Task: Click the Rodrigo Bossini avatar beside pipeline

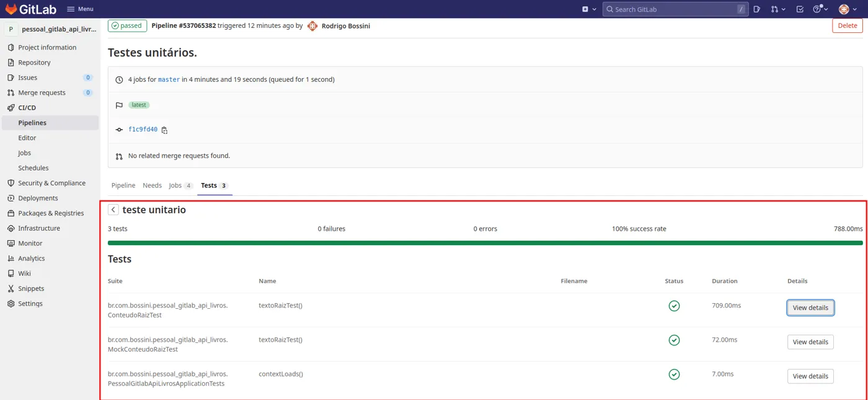Action: point(312,26)
